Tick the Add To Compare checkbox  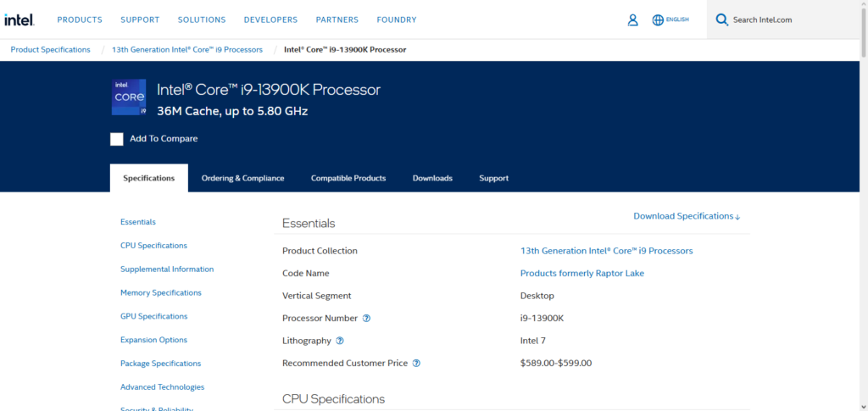click(x=117, y=139)
